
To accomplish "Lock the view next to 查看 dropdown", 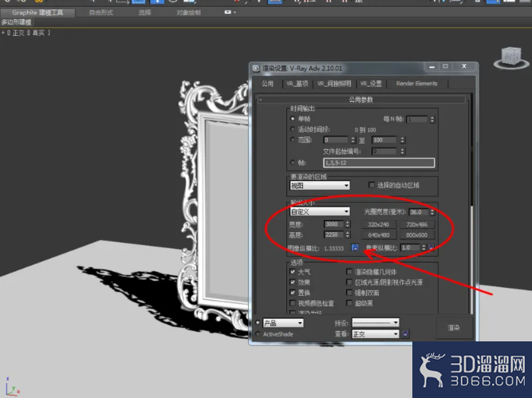I will point(405,334).
